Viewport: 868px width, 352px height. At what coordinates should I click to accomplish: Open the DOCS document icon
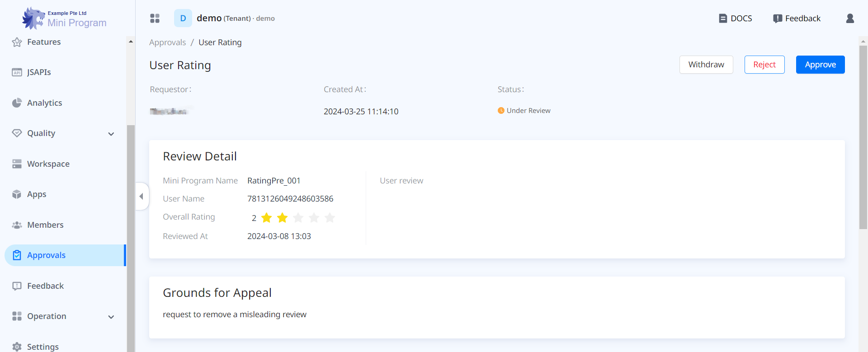723,19
